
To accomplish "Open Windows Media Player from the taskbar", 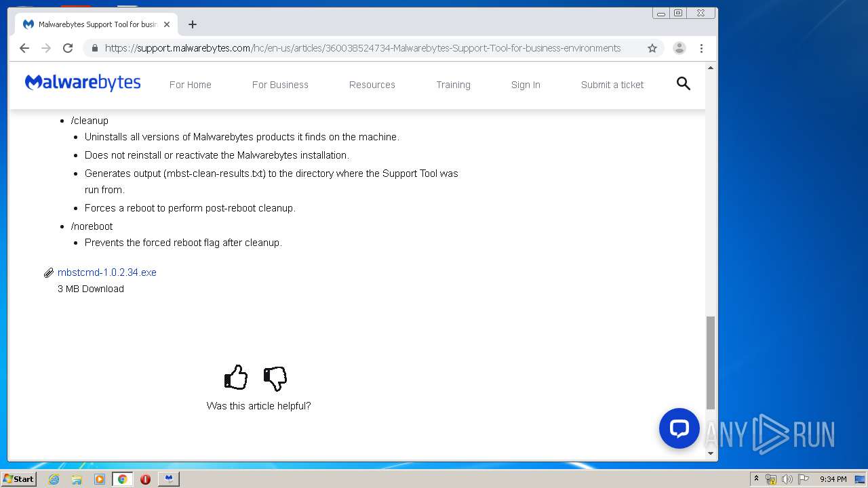I will click(100, 479).
